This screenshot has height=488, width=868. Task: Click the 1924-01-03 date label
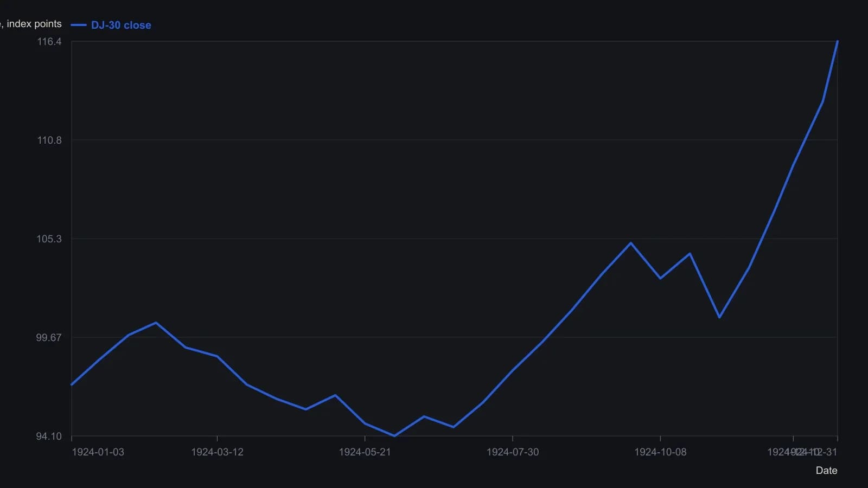[x=98, y=452]
